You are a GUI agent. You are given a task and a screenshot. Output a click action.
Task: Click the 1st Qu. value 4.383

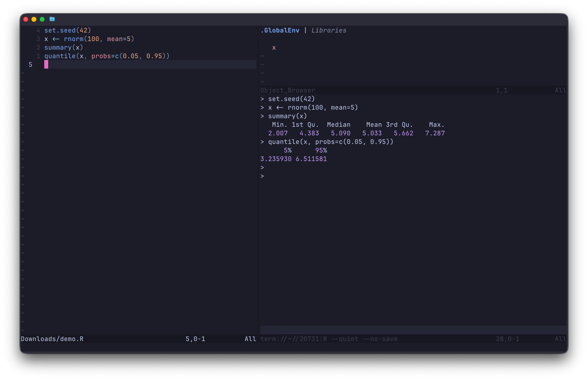309,133
